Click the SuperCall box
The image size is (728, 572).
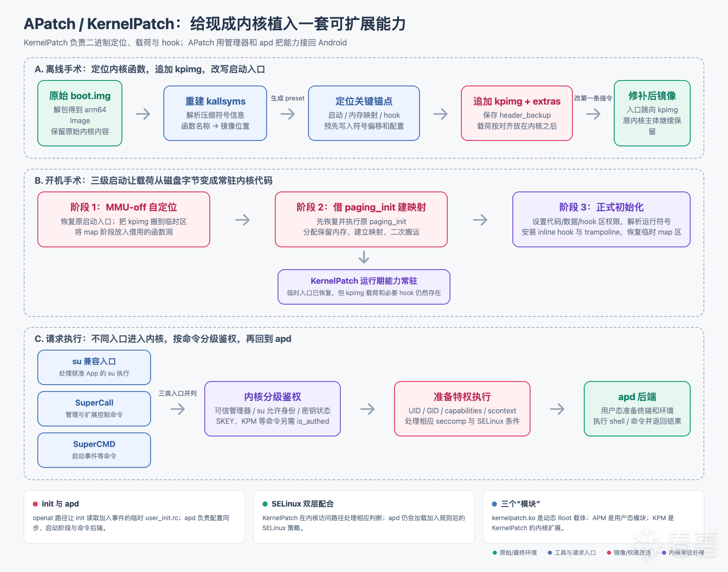[94, 409]
